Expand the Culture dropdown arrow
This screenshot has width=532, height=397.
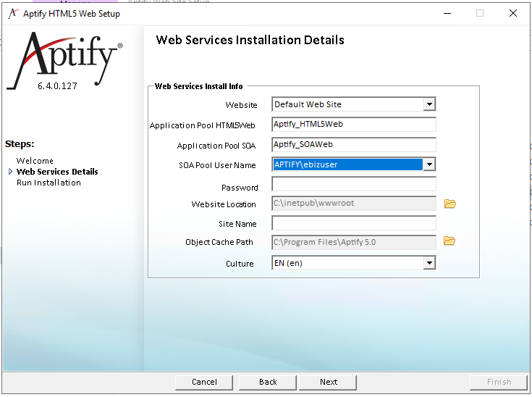click(429, 263)
